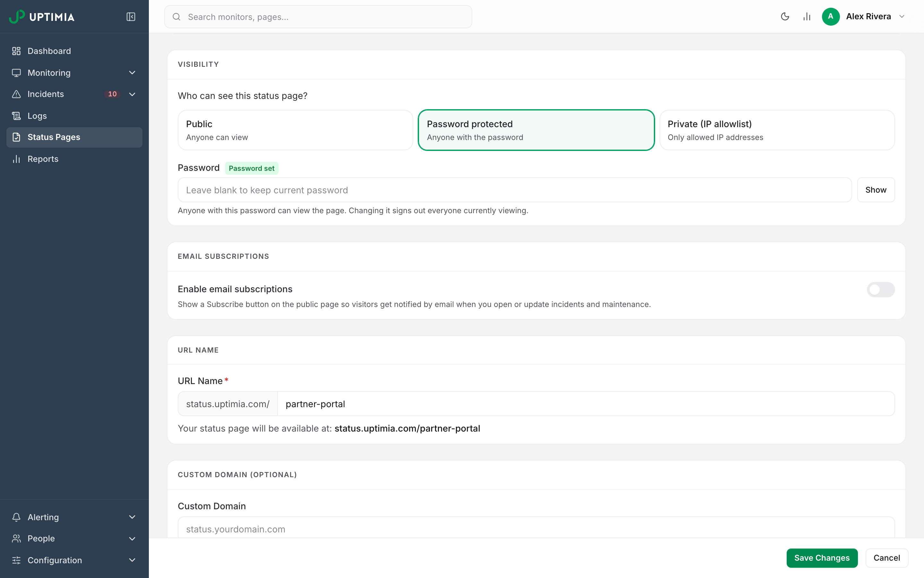Click the Monitoring screen icon
The height and width of the screenshot is (578, 924).
pyautogui.click(x=16, y=73)
